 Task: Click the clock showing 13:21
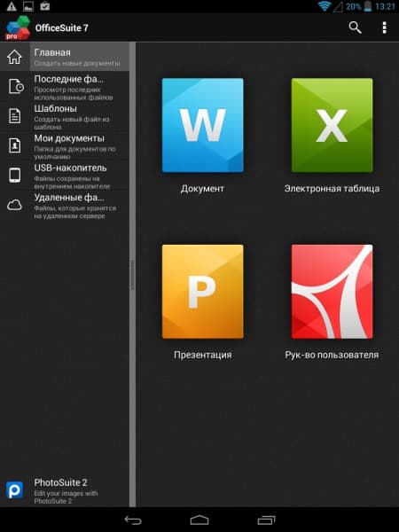pos(385,6)
